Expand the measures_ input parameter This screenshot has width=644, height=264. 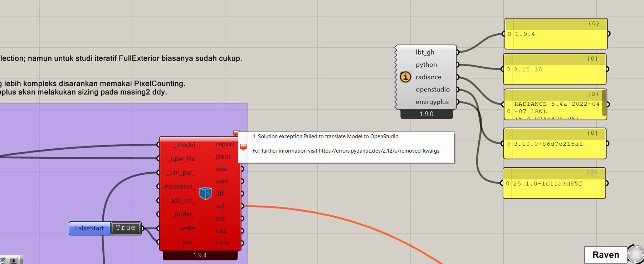coord(179,186)
